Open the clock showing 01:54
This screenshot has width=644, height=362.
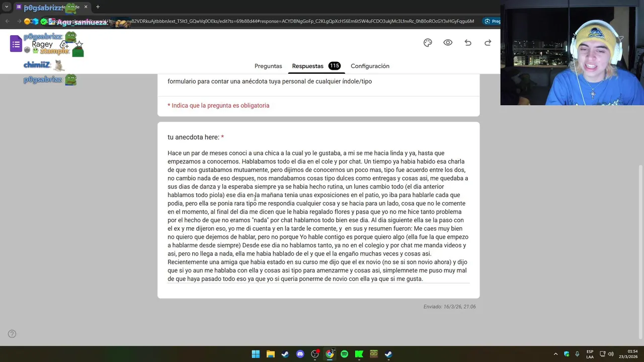pyautogui.click(x=628, y=354)
